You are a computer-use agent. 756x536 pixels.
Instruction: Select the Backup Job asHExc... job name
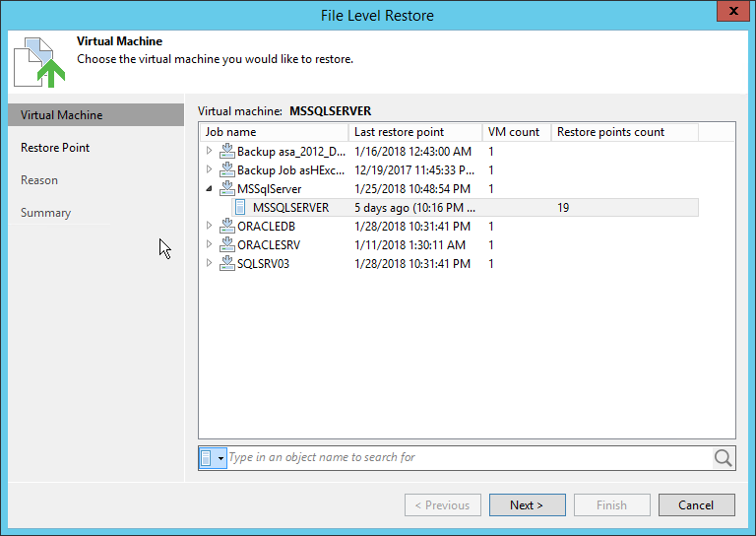(290, 170)
